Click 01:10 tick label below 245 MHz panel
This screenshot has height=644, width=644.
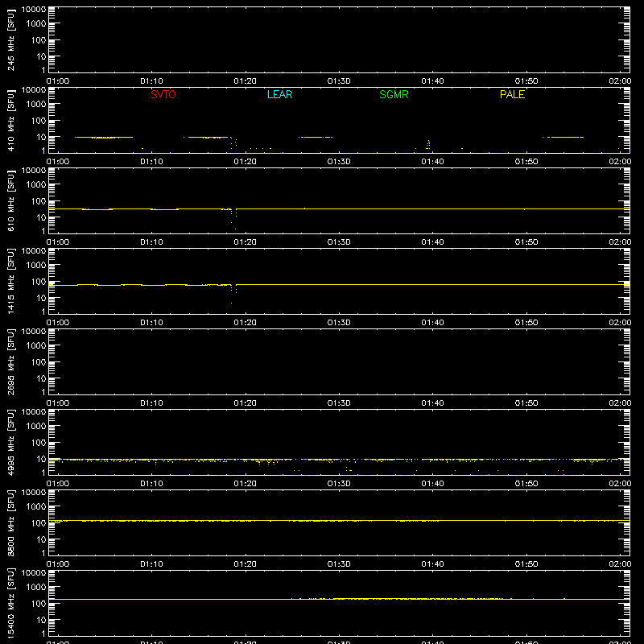151,81
